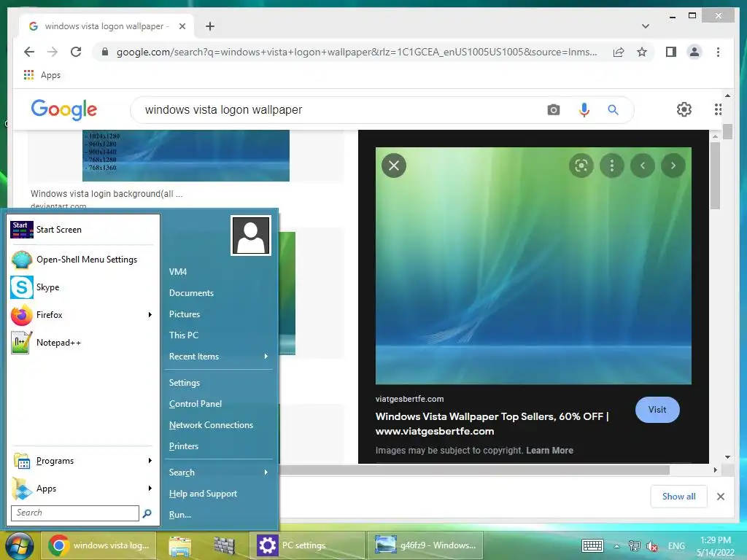Expand Apps submenu
Image resolution: width=747 pixels, height=560 pixels.
[83, 489]
